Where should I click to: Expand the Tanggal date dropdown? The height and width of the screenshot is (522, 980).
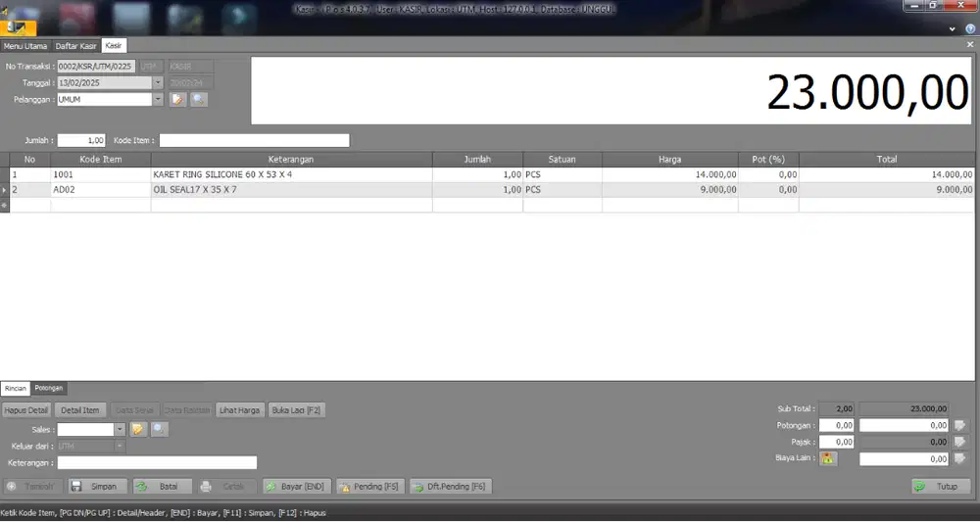(x=158, y=83)
